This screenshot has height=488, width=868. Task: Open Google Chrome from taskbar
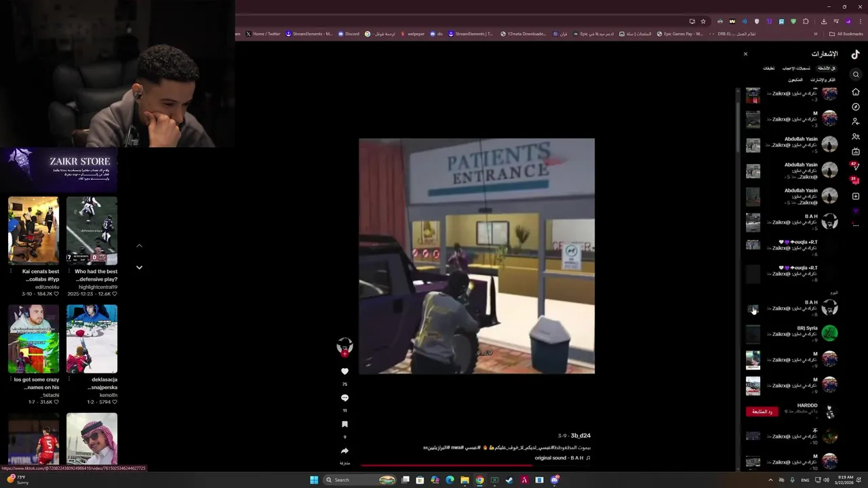click(x=479, y=480)
